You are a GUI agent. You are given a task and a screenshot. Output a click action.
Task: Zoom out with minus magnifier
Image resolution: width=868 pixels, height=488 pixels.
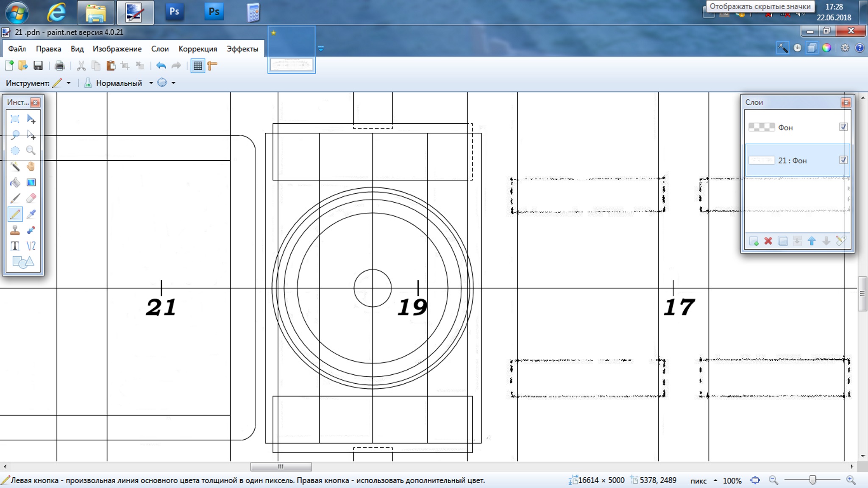point(773,480)
